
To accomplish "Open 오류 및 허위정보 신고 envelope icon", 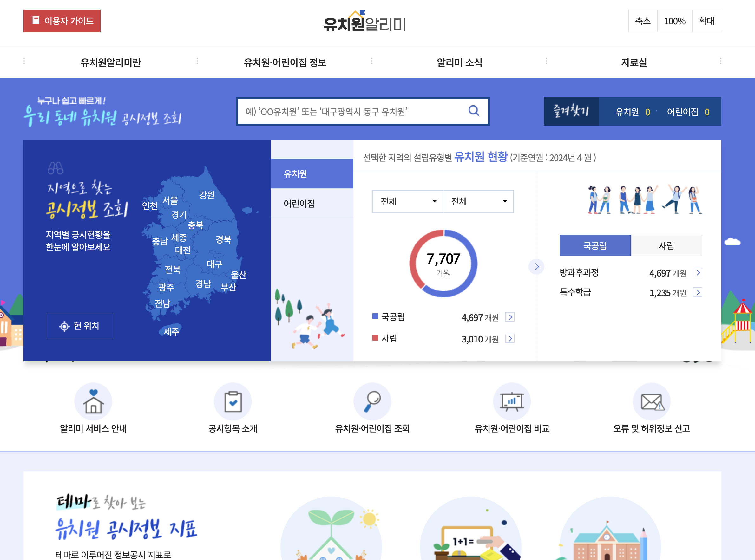I will click(651, 402).
